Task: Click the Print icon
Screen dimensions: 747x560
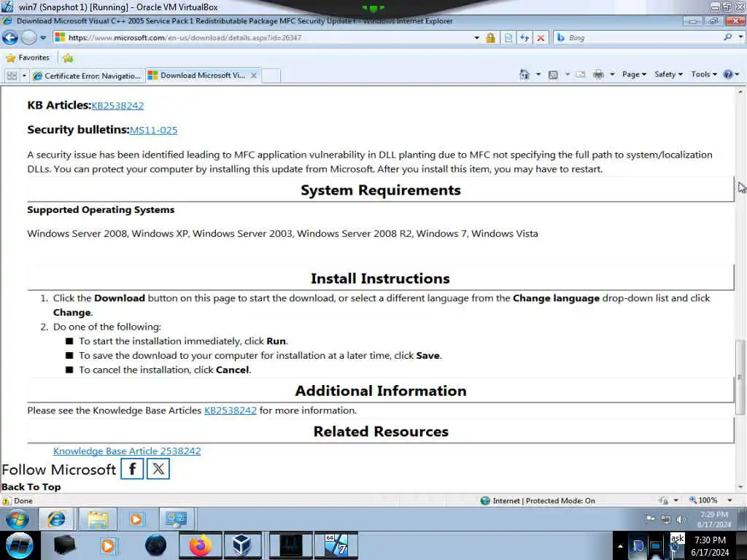Action: (x=598, y=74)
